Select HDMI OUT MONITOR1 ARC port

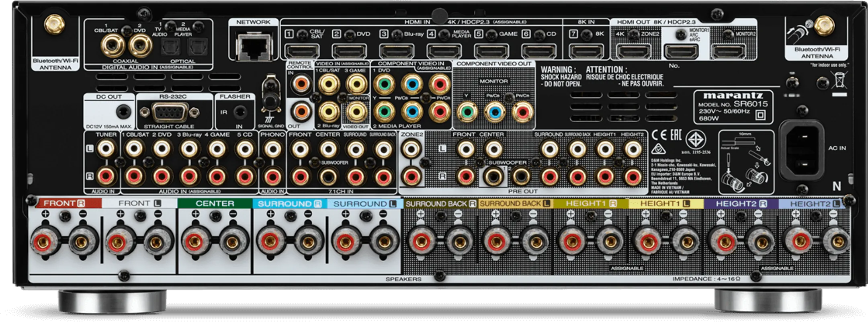click(x=681, y=51)
